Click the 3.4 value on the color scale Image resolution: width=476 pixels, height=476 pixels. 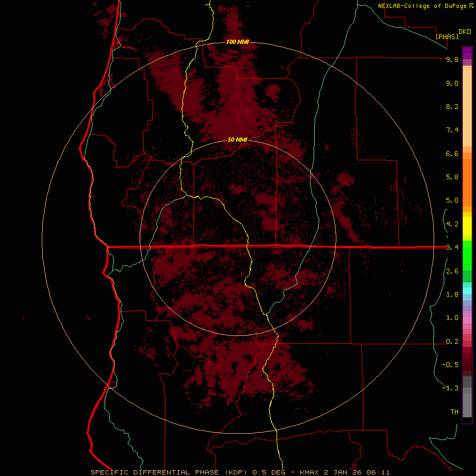[x=452, y=248]
